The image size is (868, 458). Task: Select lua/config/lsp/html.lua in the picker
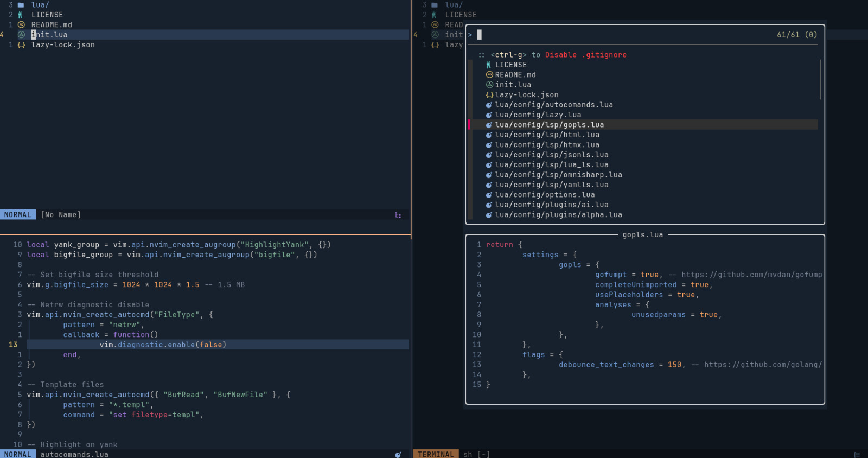pos(547,135)
